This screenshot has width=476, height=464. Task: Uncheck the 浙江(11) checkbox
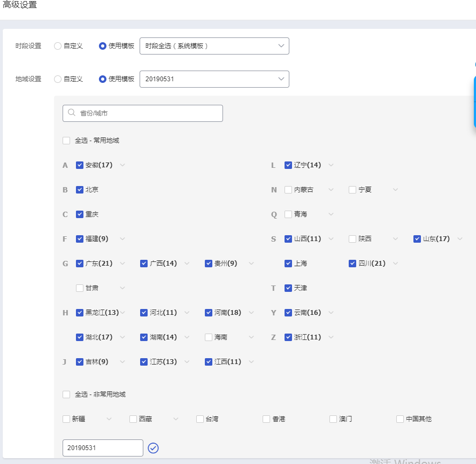288,337
